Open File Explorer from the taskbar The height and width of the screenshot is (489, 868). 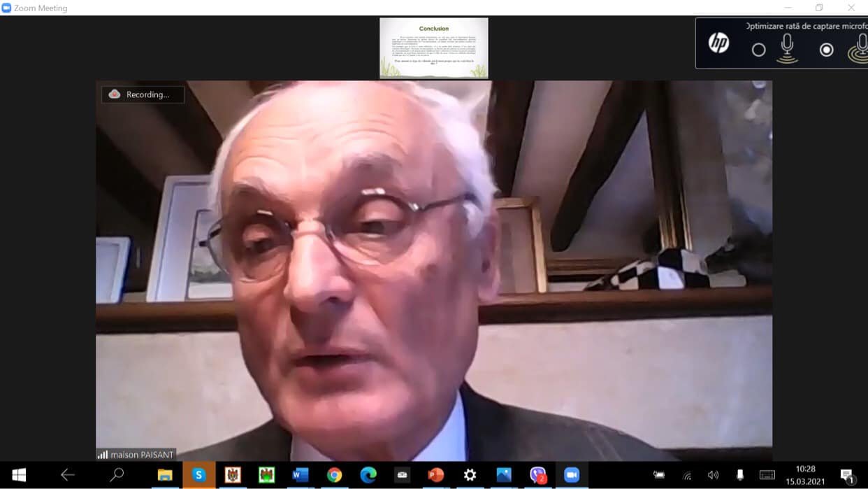[x=165, y=475]
